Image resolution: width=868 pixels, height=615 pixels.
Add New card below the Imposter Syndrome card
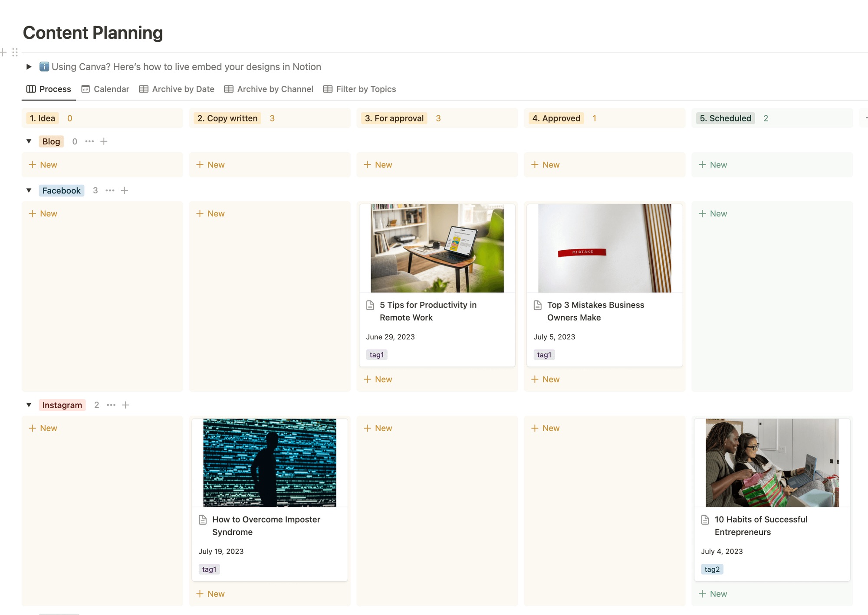210,594
